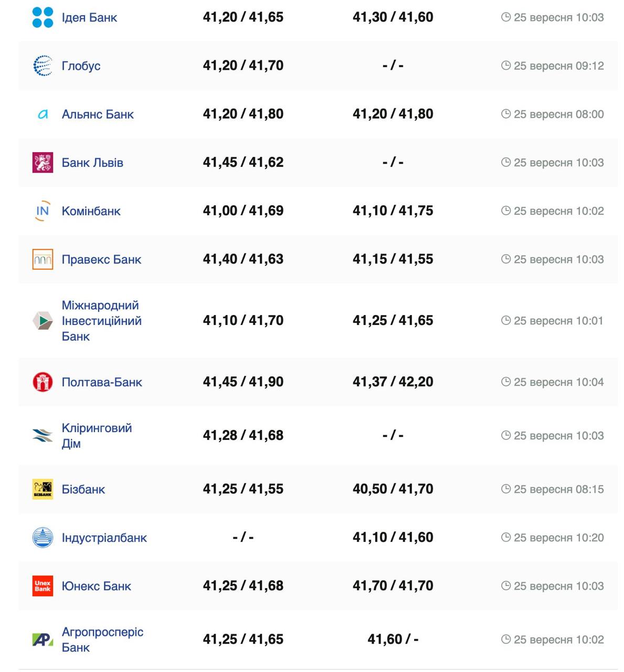Open the Кліринговий Дім bank link

[97, 436]
